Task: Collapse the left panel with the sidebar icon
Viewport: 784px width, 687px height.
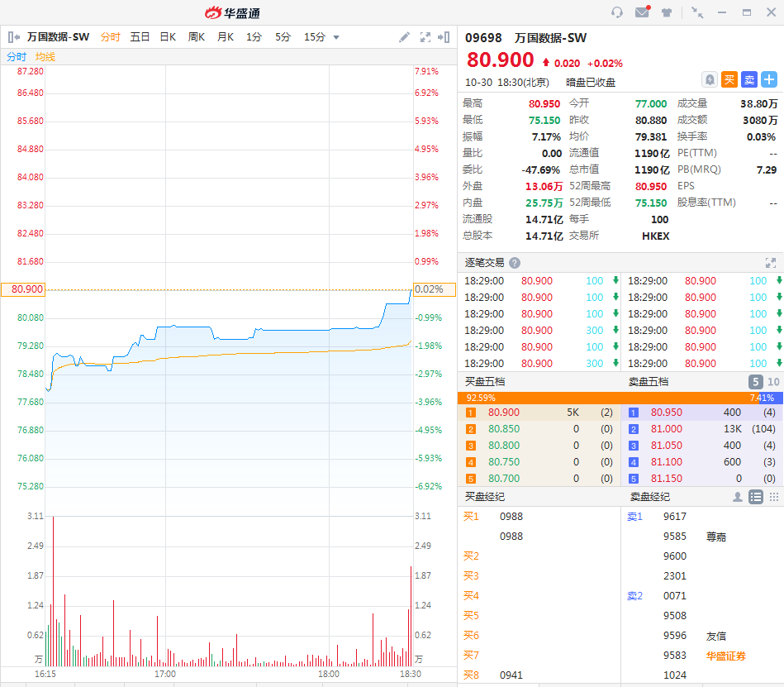Action: pos(13,37)
